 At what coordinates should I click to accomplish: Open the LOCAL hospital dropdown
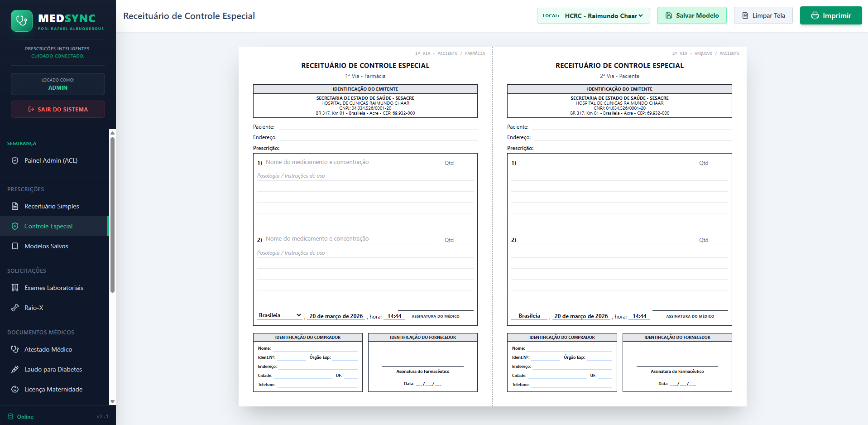(x=603, y=16)
